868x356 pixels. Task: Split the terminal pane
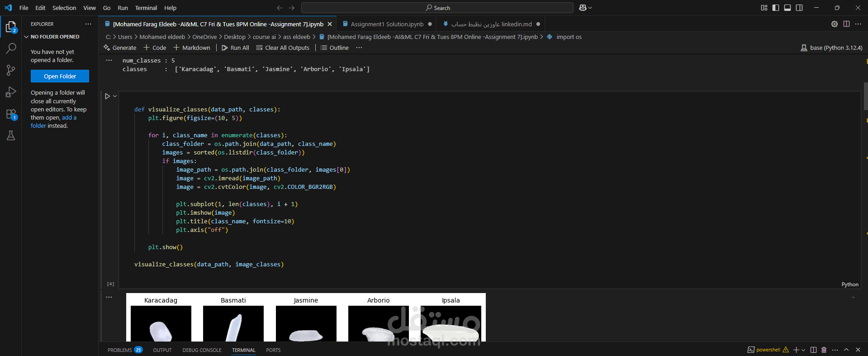click(813, 350)
